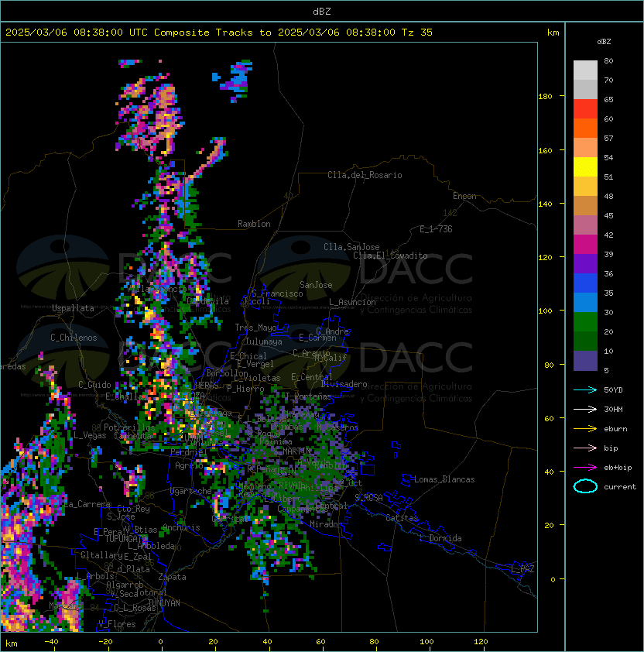Click the Uspallata map label
This screenshot has width=644, height=652.
[x=74, y=308]
